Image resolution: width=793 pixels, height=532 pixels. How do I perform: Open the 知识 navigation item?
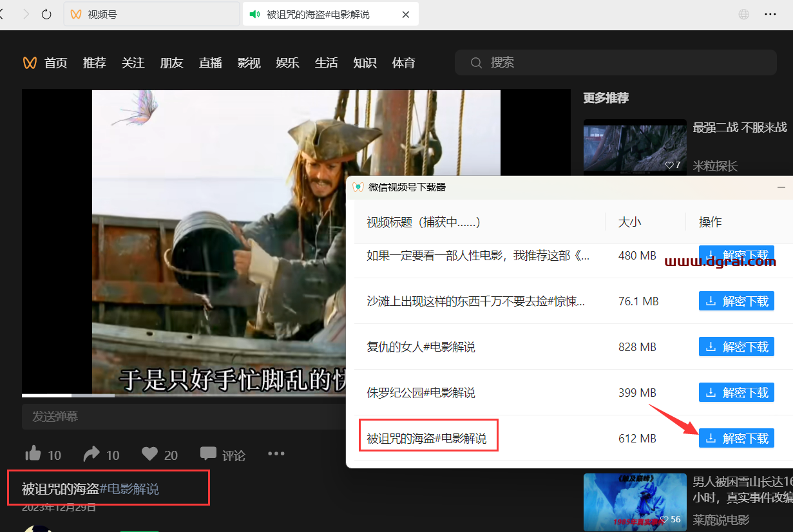tap(365, 63)
